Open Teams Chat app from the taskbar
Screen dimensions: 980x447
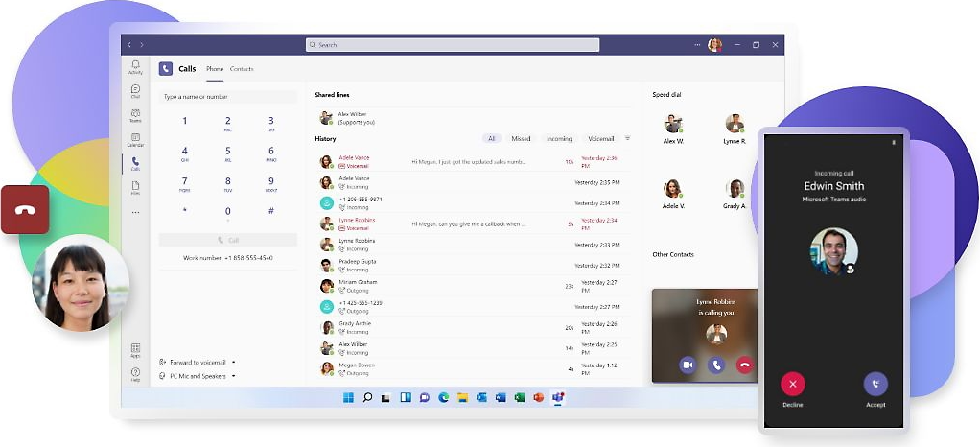pos(425,397)
